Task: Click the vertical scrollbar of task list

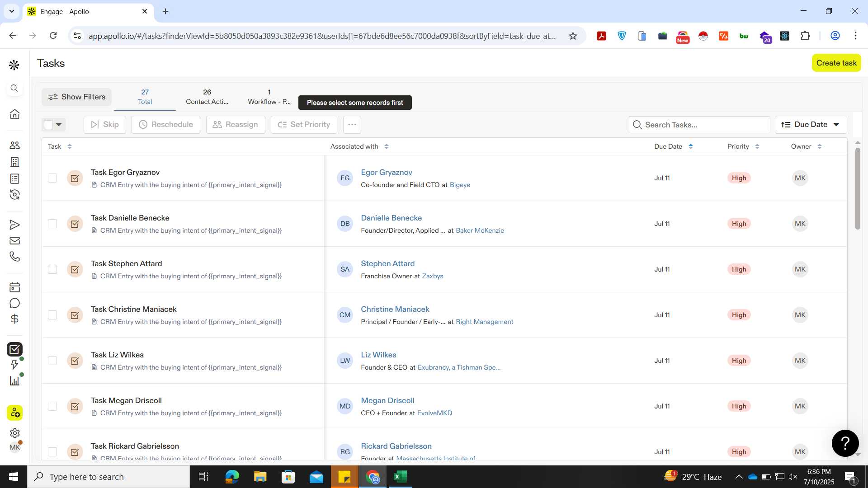Action: click(857, 188)
